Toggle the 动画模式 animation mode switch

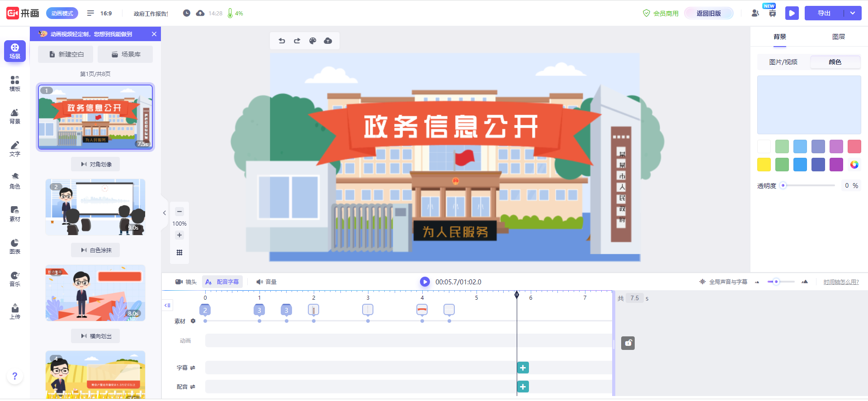click(x=62, y=13)
